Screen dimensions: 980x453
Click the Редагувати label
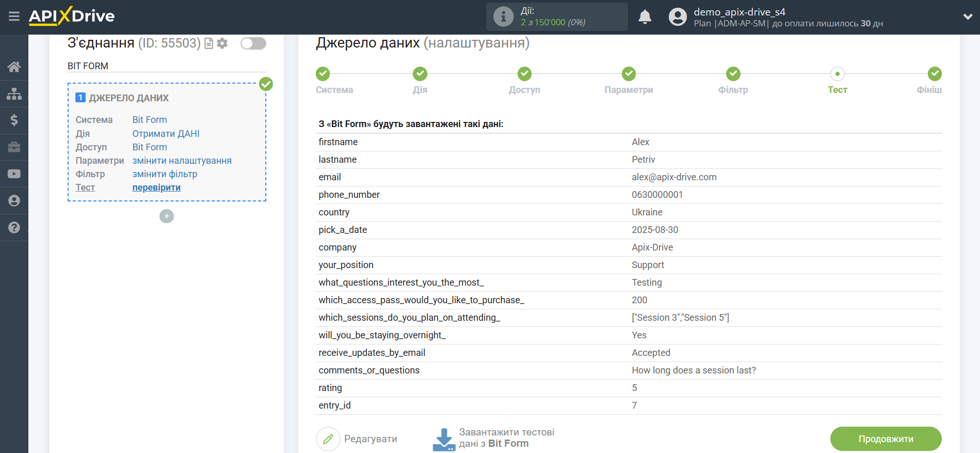[371, 439]
